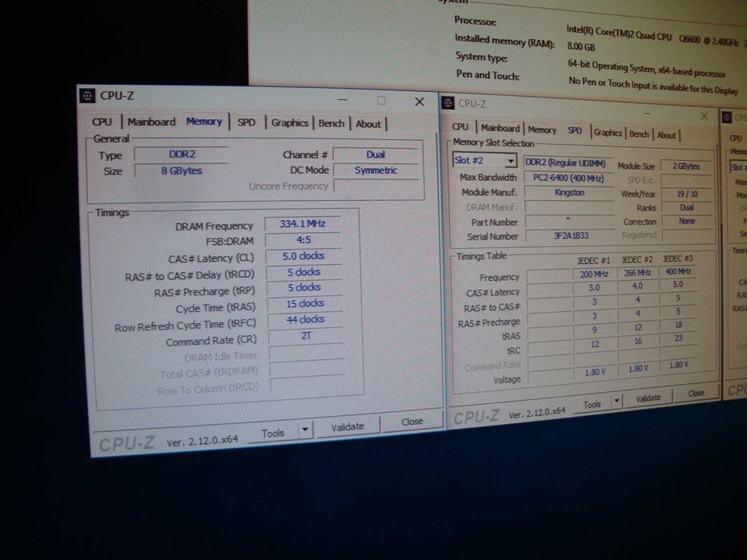Click the Size 8 GBytes field
The height and width of the screenshot is (560, 747).
tap(182, 170)
